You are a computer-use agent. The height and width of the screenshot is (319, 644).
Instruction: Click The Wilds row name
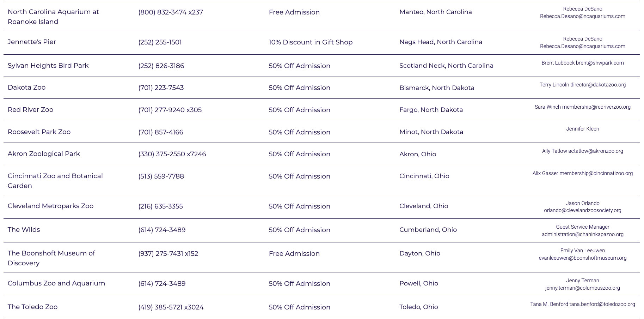24,230
